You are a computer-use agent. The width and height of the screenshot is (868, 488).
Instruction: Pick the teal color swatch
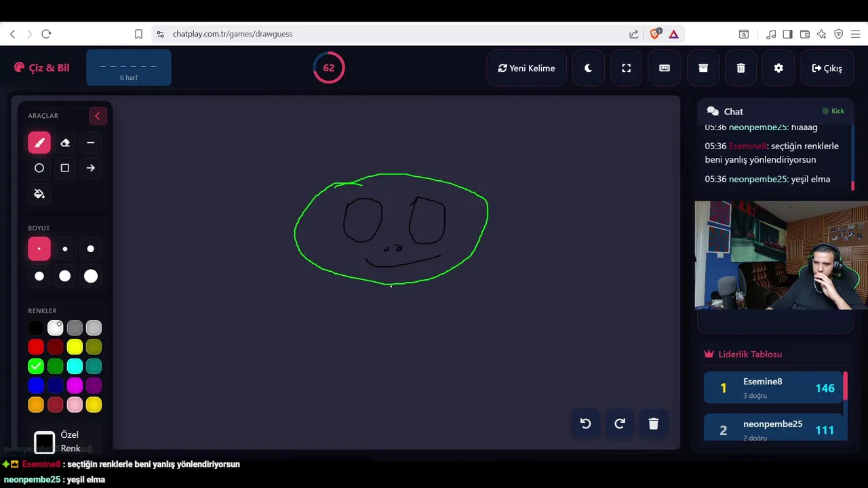tap(94, 367)
